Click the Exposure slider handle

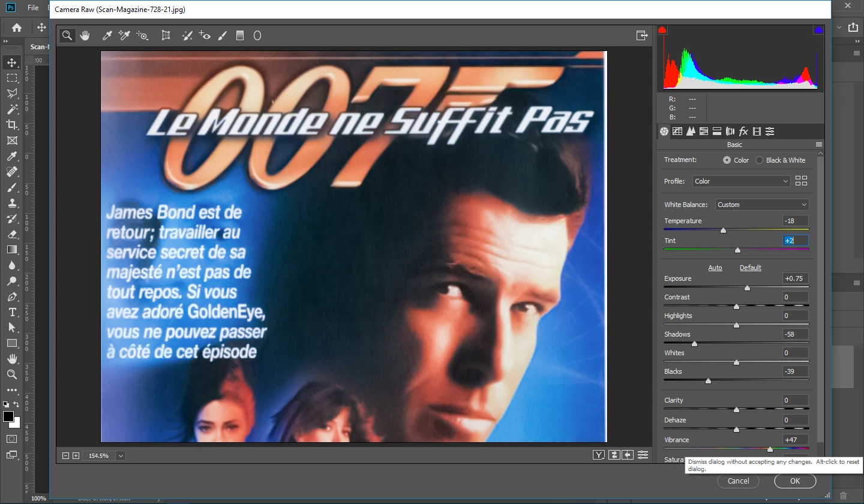[747, 288]
